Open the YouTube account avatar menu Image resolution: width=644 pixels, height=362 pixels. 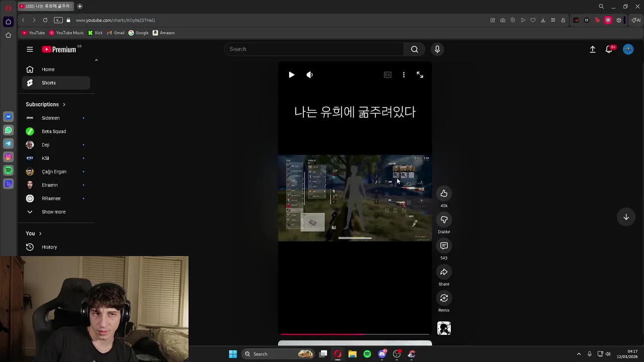point(628,49)
